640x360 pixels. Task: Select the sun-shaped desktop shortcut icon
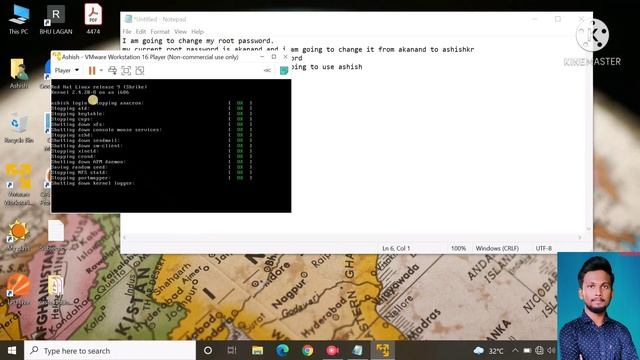18,235
